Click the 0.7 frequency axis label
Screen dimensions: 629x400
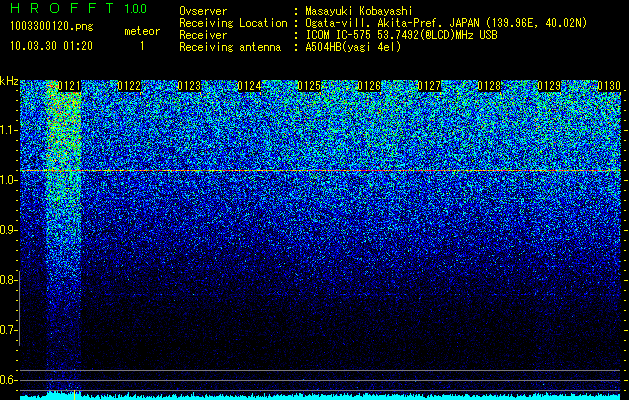tap(8, 330)
